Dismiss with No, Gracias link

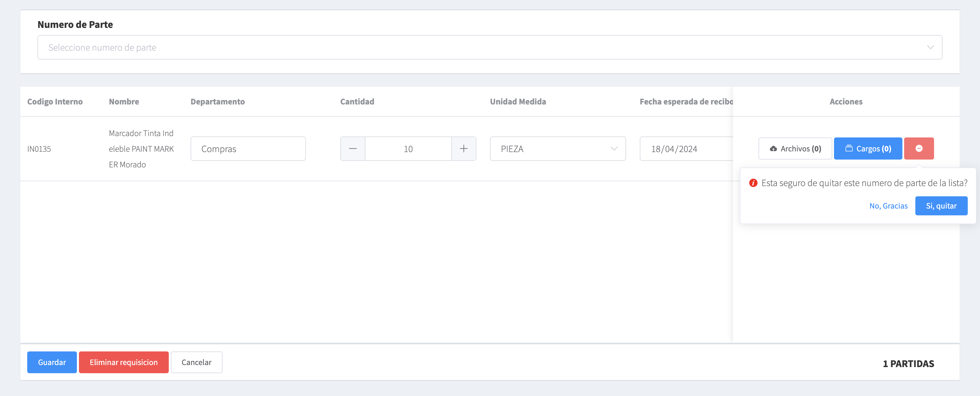[x=888, y=206]
